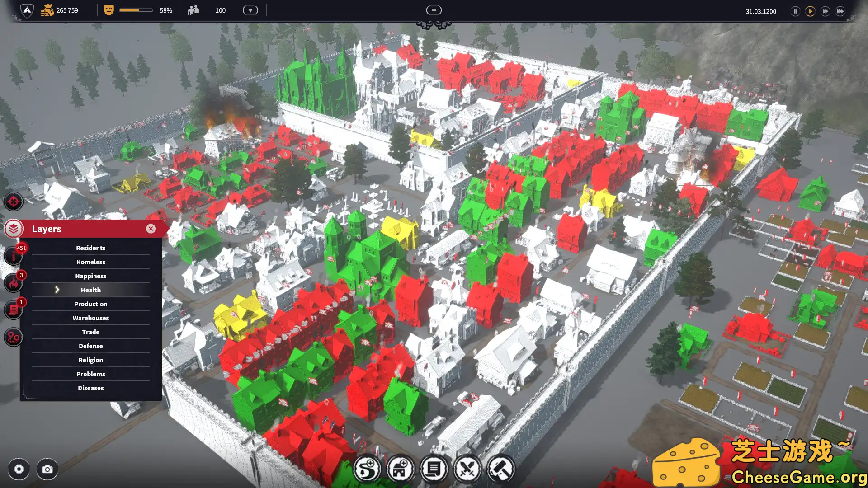868x488 pixels.
Task: Set game to normal play speed
Action: (x=810, y=11)
